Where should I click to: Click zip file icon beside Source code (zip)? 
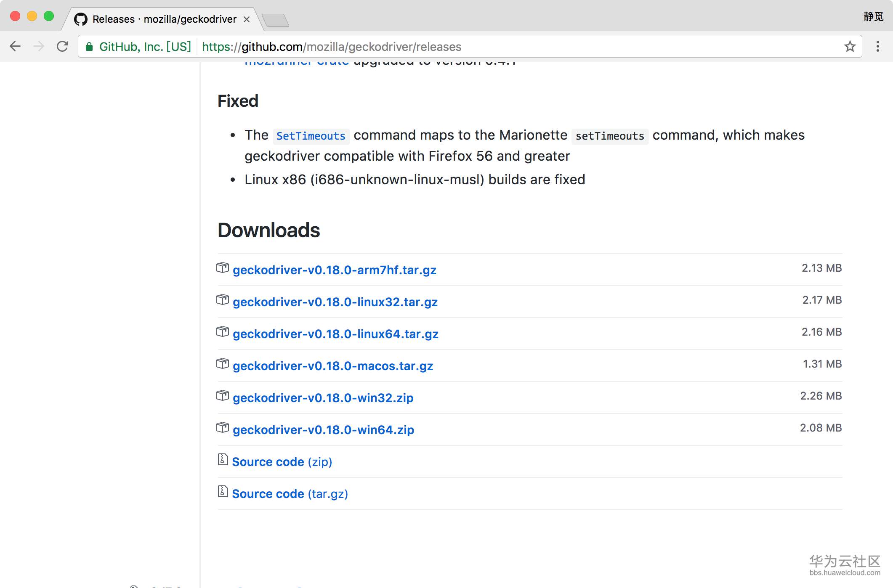click(223, 459)
